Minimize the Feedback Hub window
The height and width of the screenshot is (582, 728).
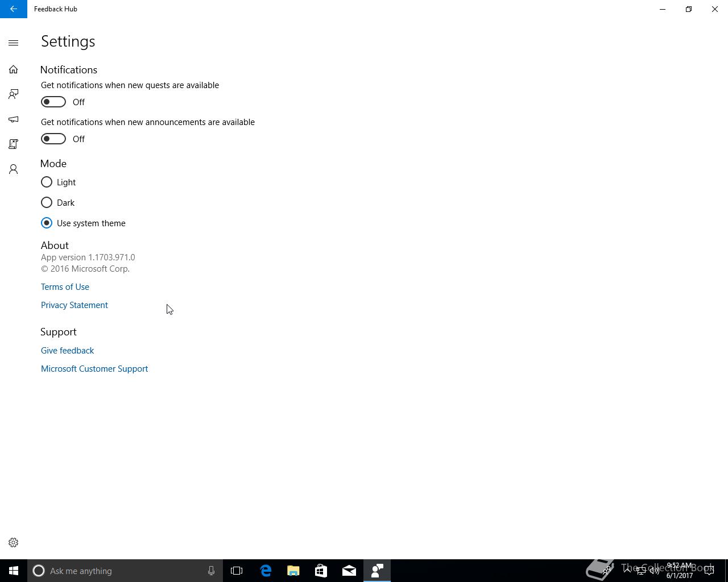pyautogui.click(x=663, y=9)
